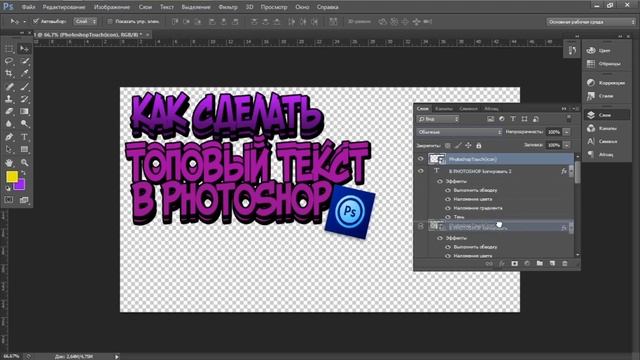Select the Brush tool
Image resolution: width=640 pixels, height=360 pixels.
(24, 87)
